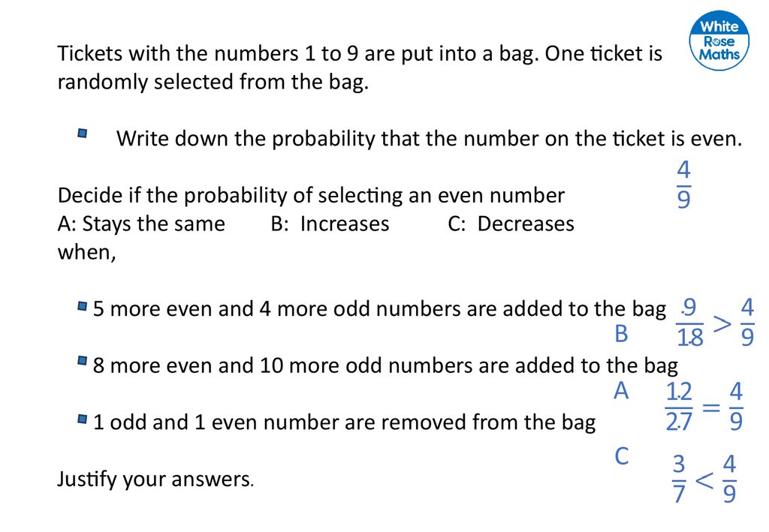Select the "A: Stays the same" option

pyautogui.click(x=141, y=224)
